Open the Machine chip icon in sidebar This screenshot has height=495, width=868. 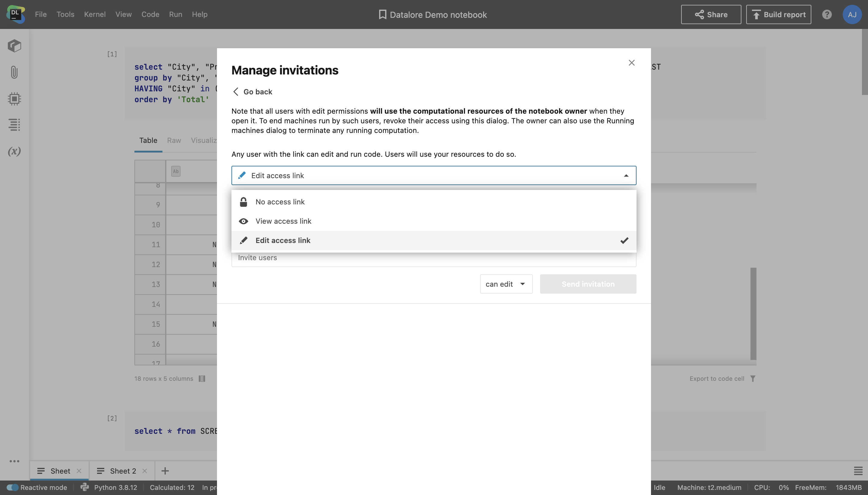(14, 99)
